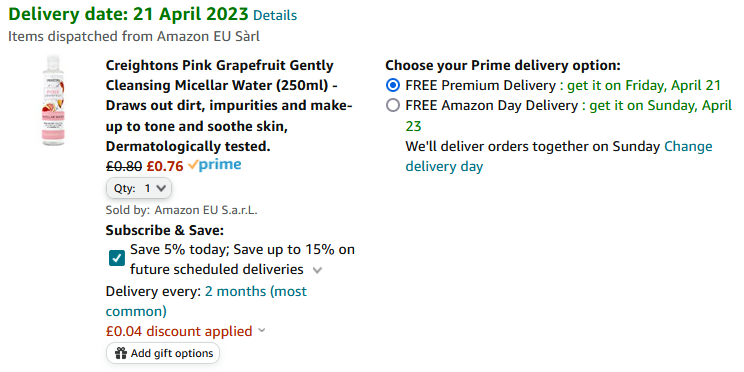This screenshot has height=372, width=744.
Task: Uncheck the Subscribe & Save checkbox
Action: 117,259
